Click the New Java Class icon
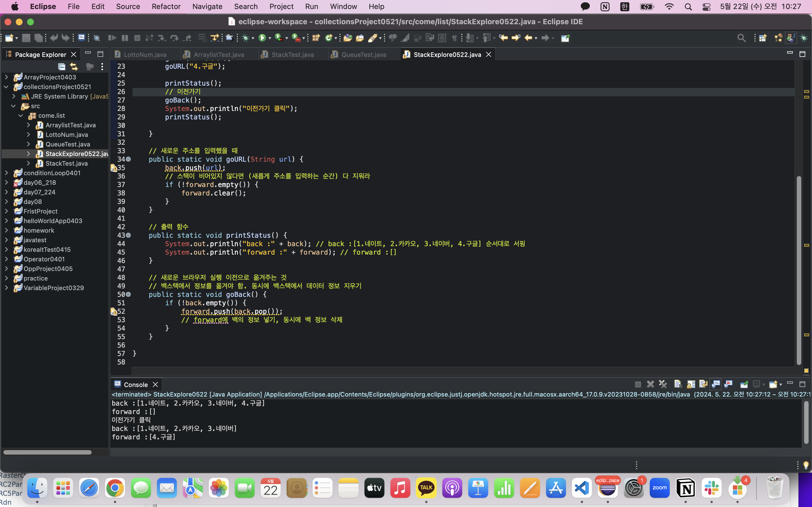The width and height of the screenshot is (812, 507). [x=328, y=38]
